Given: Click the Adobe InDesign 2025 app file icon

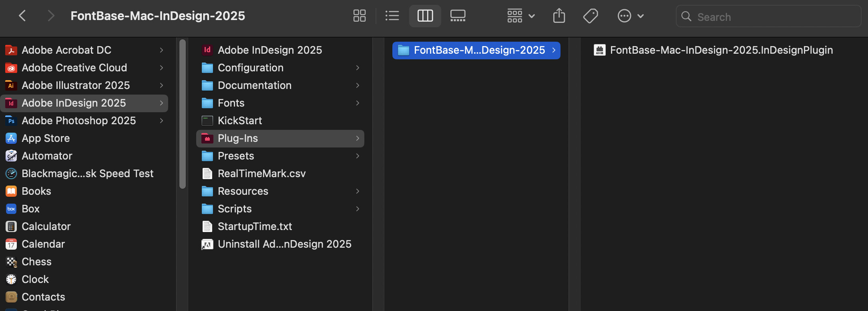Looking at the screenshot, I should pos(207,50).
